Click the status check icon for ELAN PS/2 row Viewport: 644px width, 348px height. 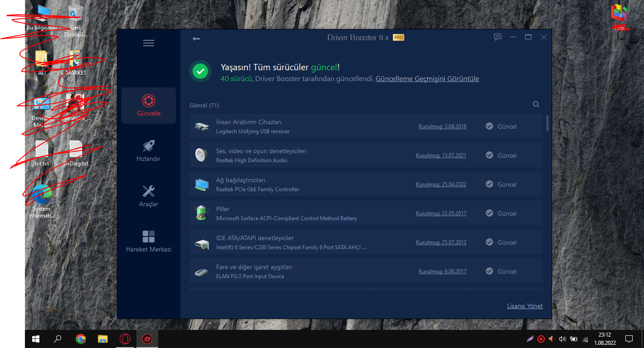tap(489, 271)
